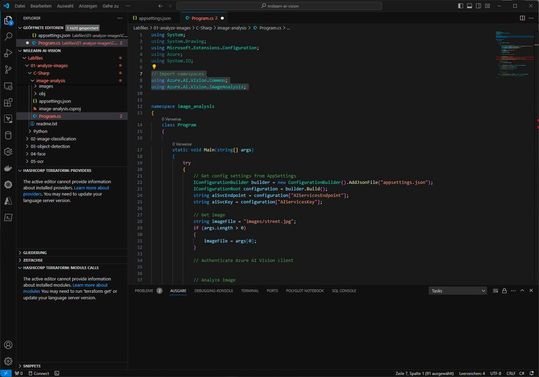Screen dimensions: 539x377
Task: Expand the 02-image-classification folder
Action: tap(53, 139)
